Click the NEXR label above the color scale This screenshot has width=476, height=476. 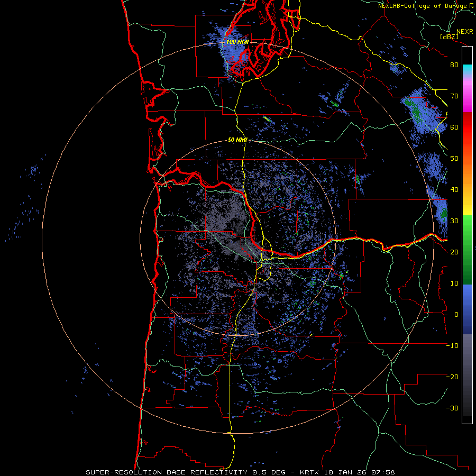464,32
